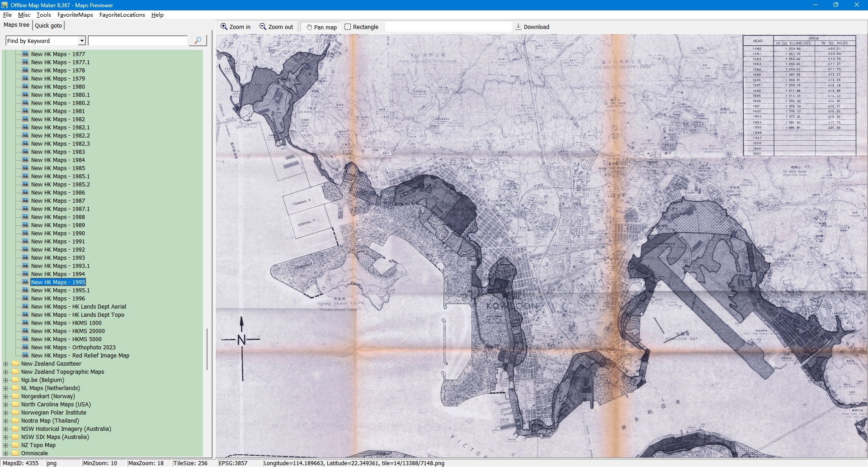Open the Find by Keyword dropdown
The width and height of the screenshot is (868, 467).
[82, 41]
